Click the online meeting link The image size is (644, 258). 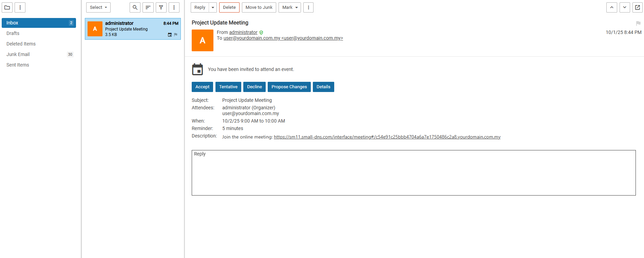pyautogui.click(x=387, y=137)
